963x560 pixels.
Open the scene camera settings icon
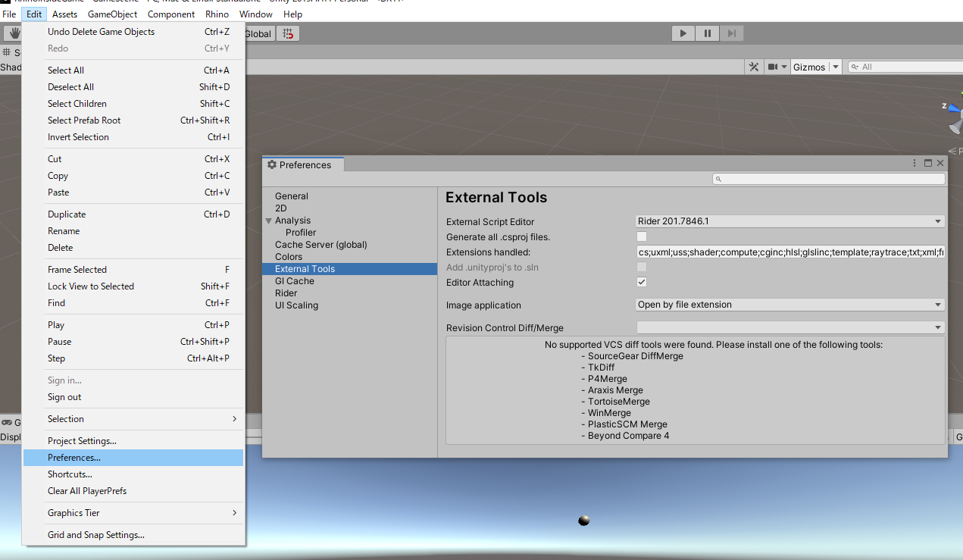[x=773, y=67]
